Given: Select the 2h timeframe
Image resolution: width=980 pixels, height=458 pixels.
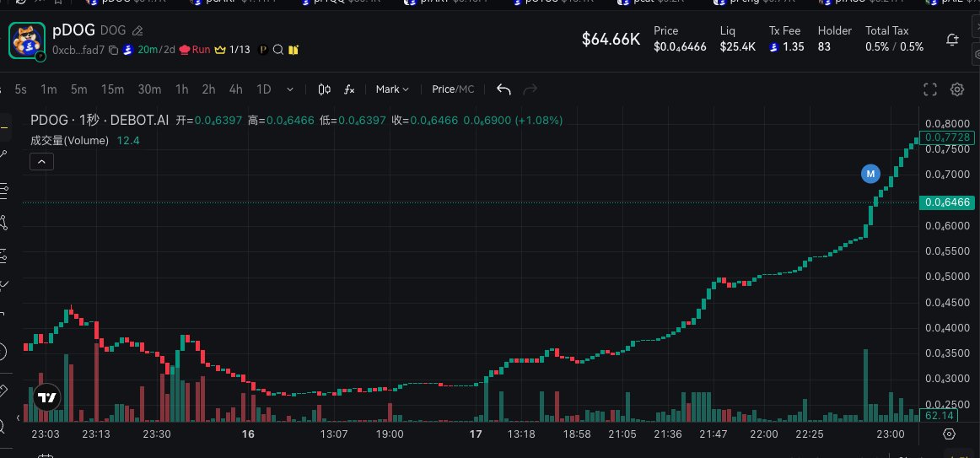Looking at the screenshot, I should (209, 89).
